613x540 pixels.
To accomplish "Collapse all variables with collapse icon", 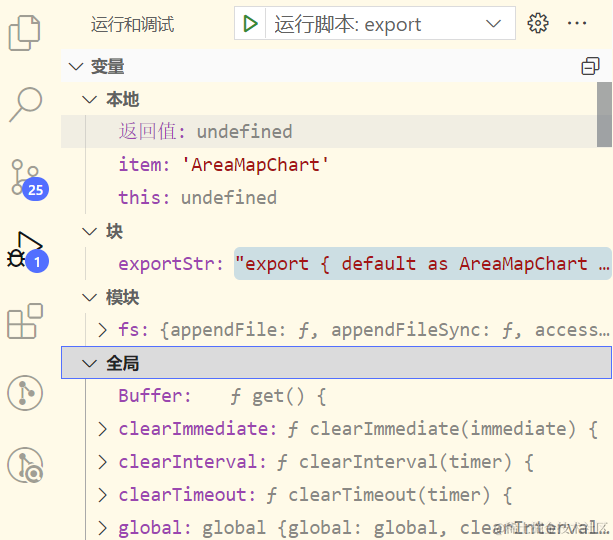I will 590,66.
